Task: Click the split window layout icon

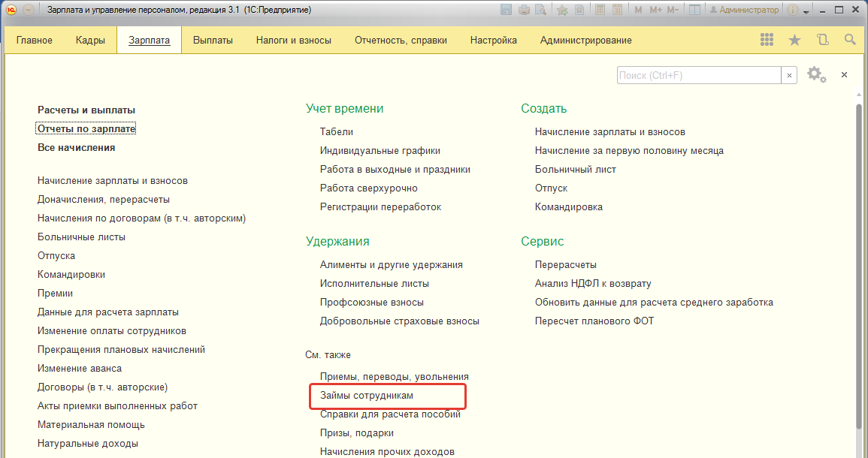Action: coord(694,10)
